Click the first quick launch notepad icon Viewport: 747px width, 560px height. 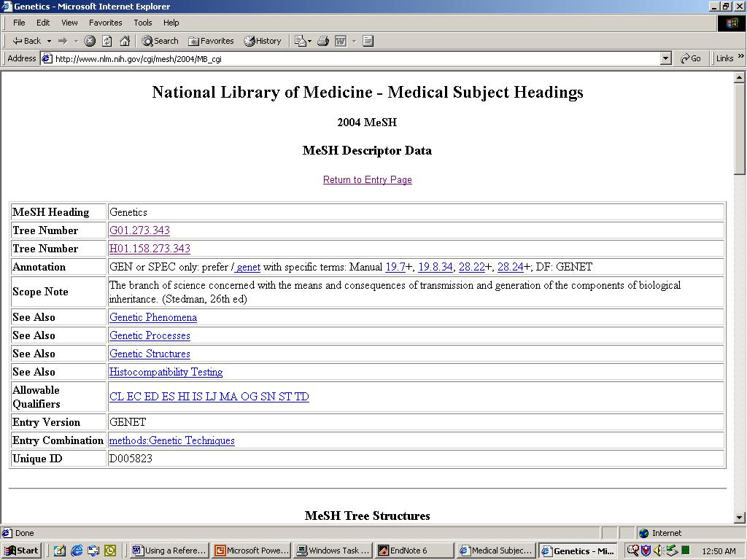59,551
